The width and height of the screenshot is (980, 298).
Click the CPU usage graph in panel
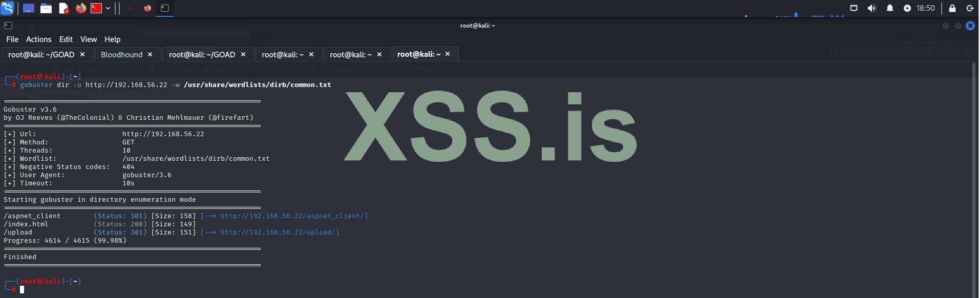(x=794, y=14)
